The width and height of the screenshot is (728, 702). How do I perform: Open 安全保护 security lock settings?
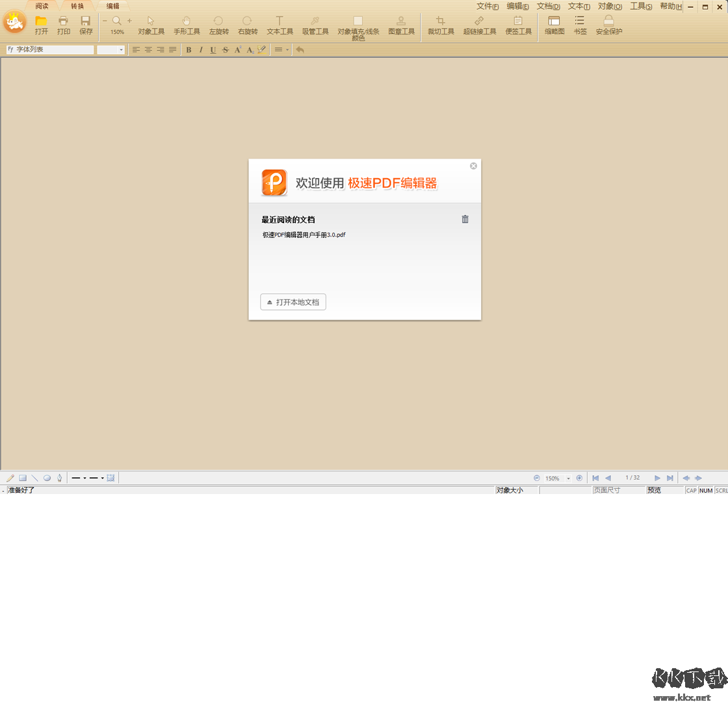[x=608, y=25]
